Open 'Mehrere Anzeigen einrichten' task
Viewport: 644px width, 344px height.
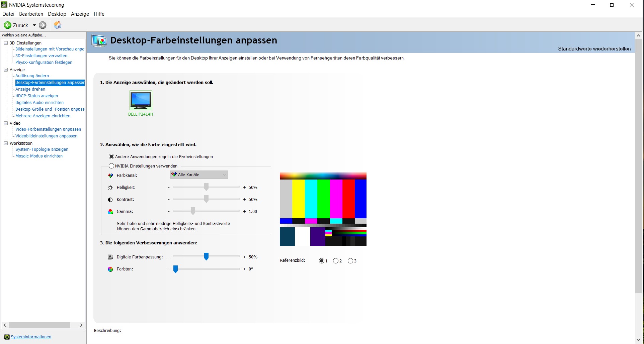click(43, 116)
